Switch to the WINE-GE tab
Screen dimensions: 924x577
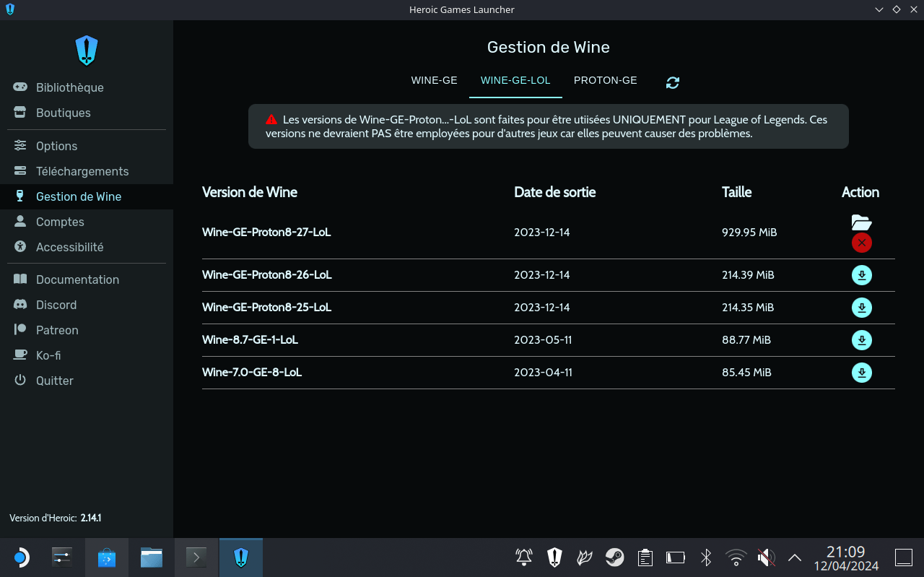[x=435, y=81]
